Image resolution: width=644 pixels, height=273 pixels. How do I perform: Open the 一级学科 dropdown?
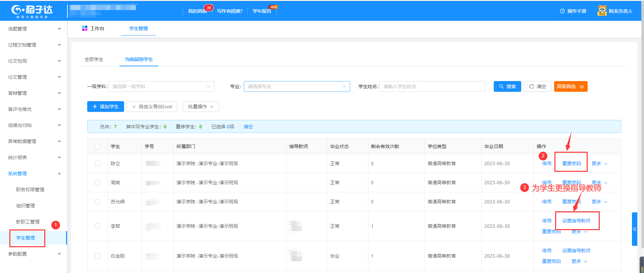point(161,86)
